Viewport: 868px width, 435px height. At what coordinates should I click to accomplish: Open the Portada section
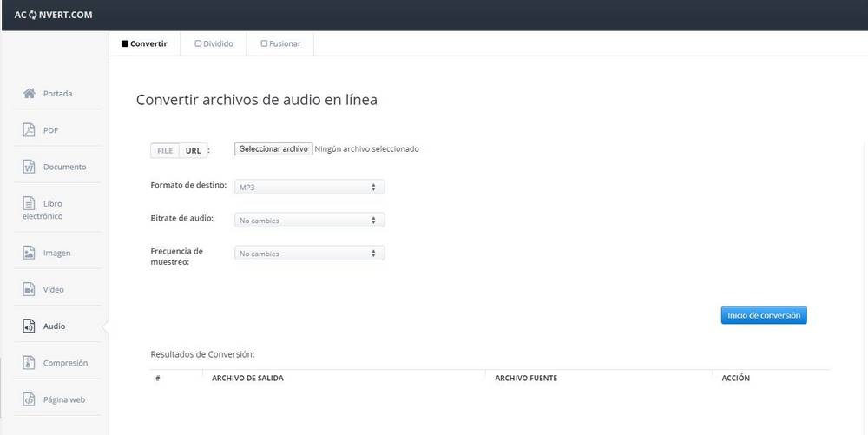(57, 94)
